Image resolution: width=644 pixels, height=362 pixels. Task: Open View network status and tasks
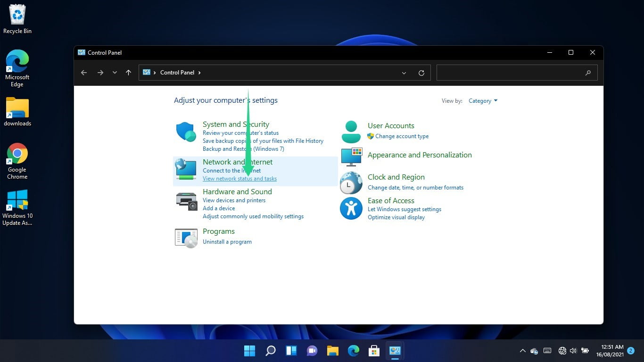point(239,179)
